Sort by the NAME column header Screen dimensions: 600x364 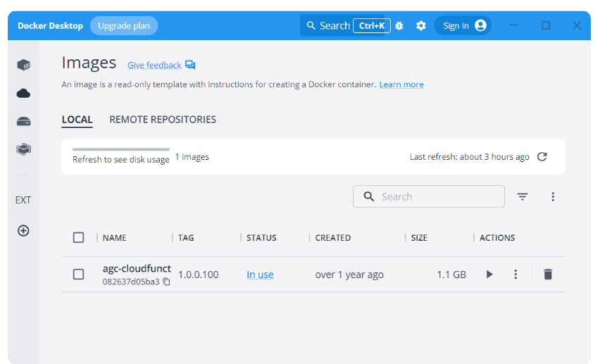(x=114, y=238)
